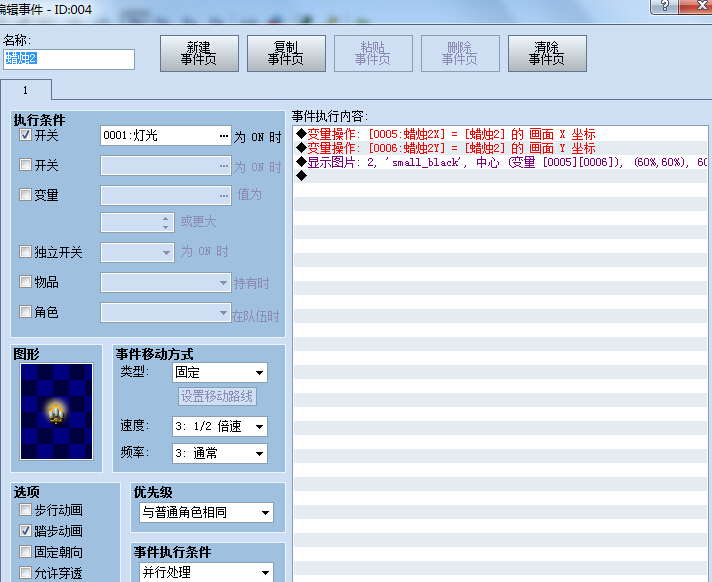Viewport: 712px width, 582px height.
Task: Select command line 变量操作 [0006:蜡烛2Y]
Action: click(x=500, y=148)
